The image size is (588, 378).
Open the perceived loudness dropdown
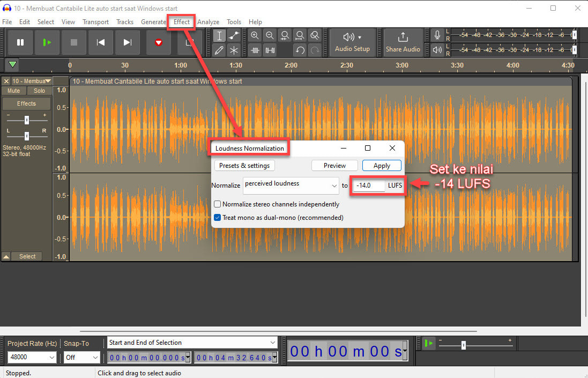[x=291, y=186]
